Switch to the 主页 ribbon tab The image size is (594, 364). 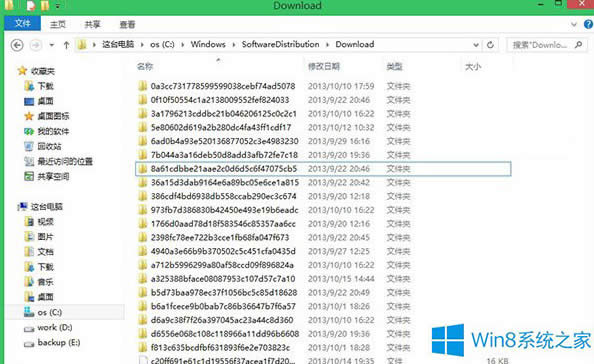(x=58, y=25)
